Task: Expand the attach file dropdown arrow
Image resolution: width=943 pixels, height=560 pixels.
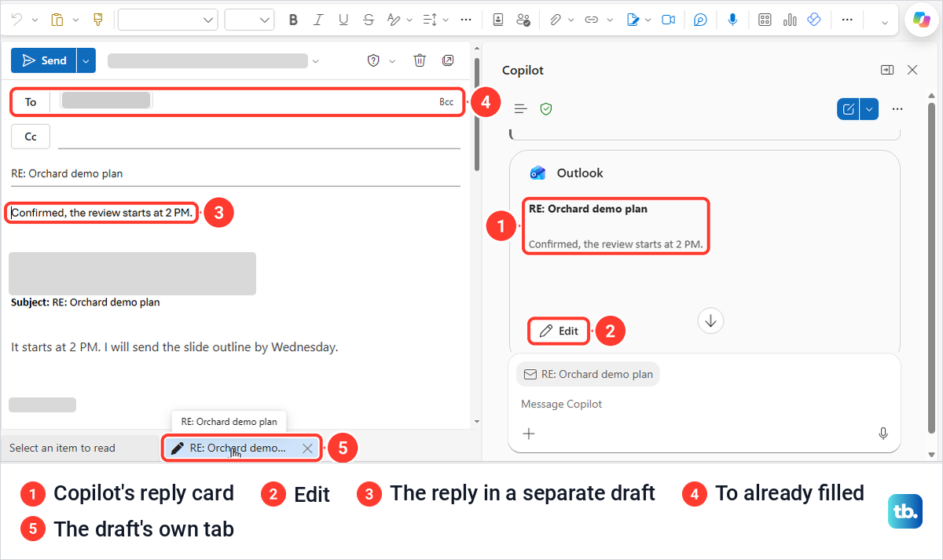Action: 571,20
